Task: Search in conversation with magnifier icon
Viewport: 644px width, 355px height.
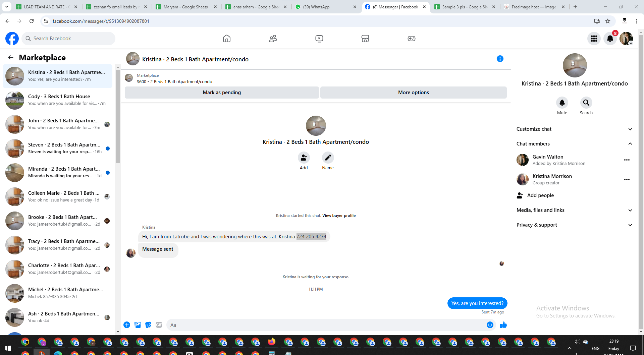Action: tap(586, 103)
